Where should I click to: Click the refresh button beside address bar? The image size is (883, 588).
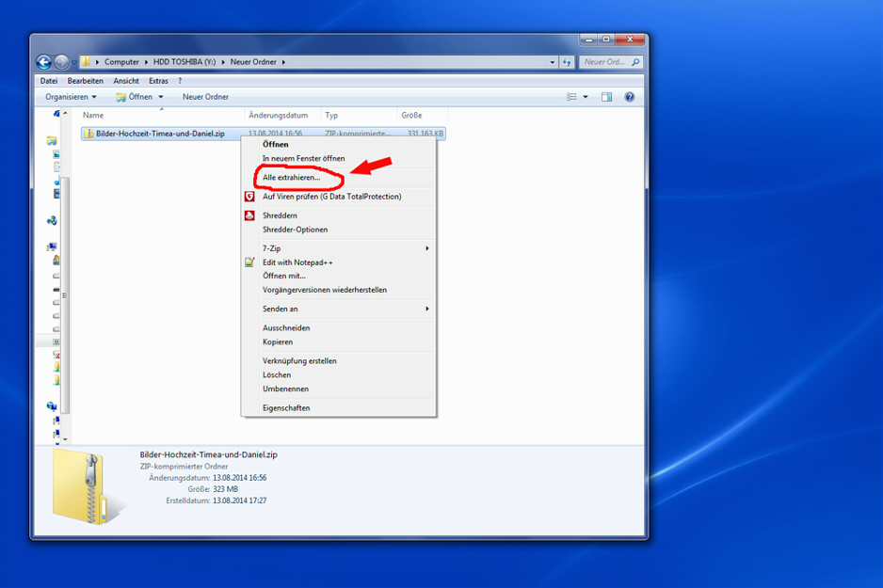click(567, 62)
